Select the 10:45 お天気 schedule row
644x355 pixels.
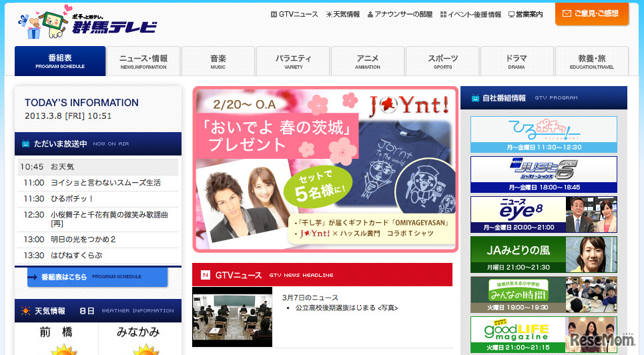[x=97, y=167]
